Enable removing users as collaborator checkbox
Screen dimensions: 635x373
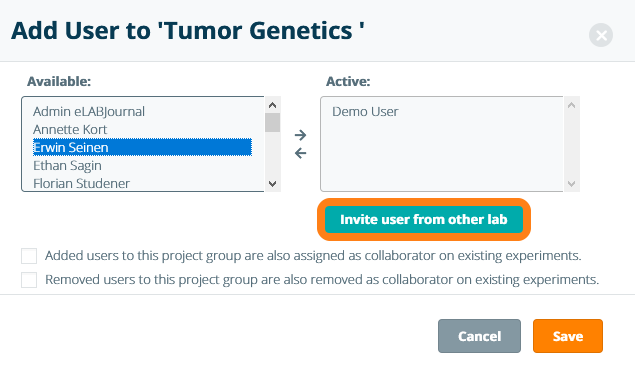(x=29, y=280)
